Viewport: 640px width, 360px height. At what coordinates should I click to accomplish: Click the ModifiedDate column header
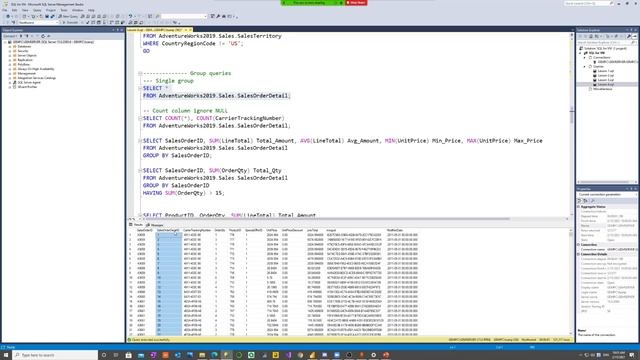[x=395, y=230]
